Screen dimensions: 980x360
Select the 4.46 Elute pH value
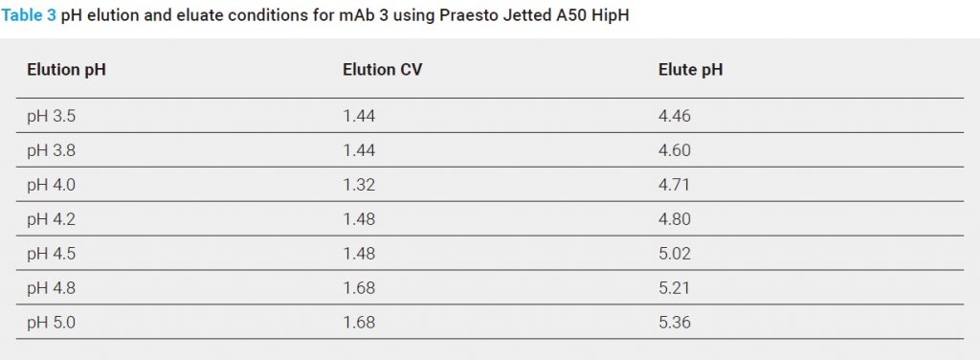[675, 116]
